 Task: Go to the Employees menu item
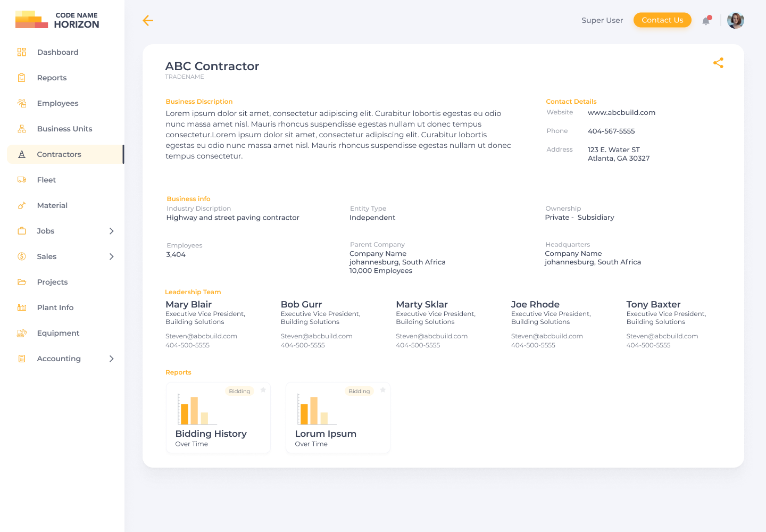tap(57, 103)
